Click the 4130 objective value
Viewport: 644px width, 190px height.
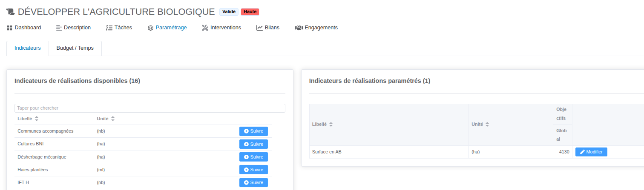click(x=564, y=152)
